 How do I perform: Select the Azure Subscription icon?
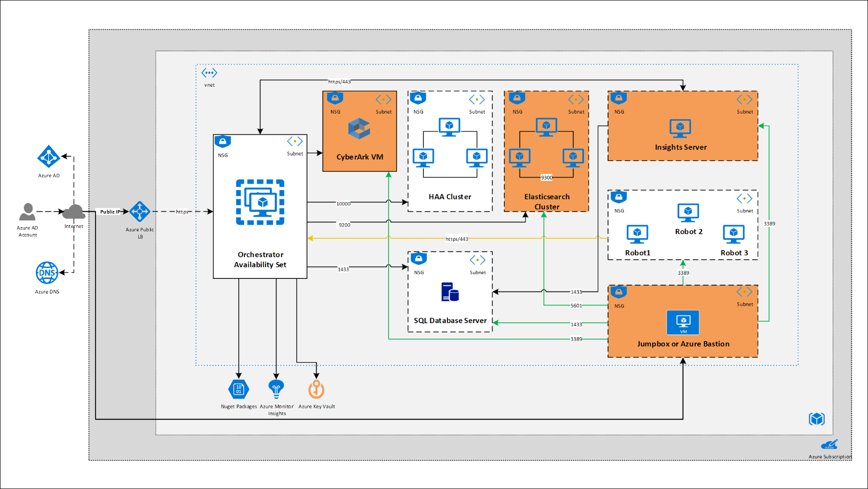(x=829, y=445)
